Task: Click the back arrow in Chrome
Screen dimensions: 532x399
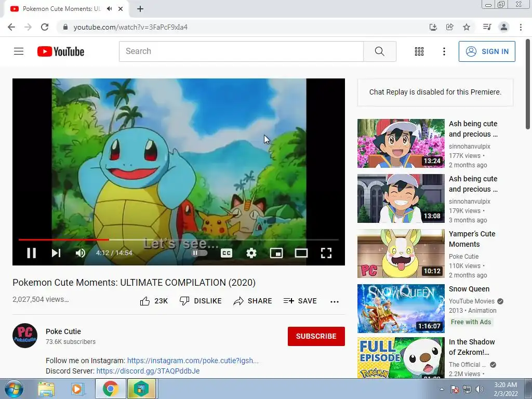Action: (x=11, y=27)
